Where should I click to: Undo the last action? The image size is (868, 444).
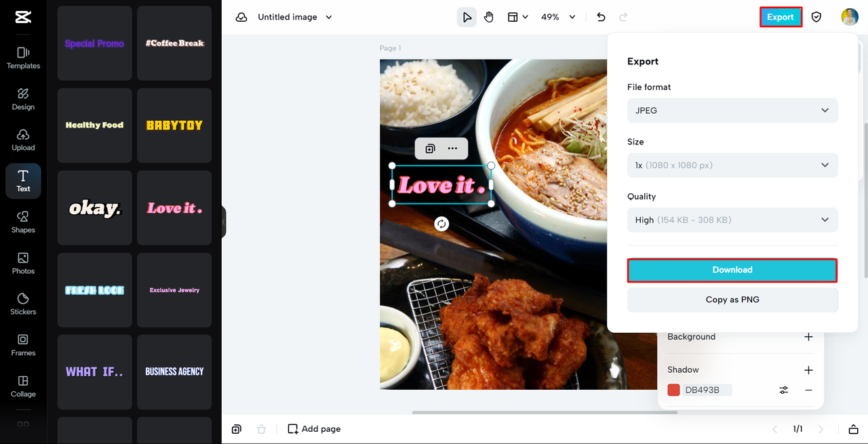[x=601, y=17]
